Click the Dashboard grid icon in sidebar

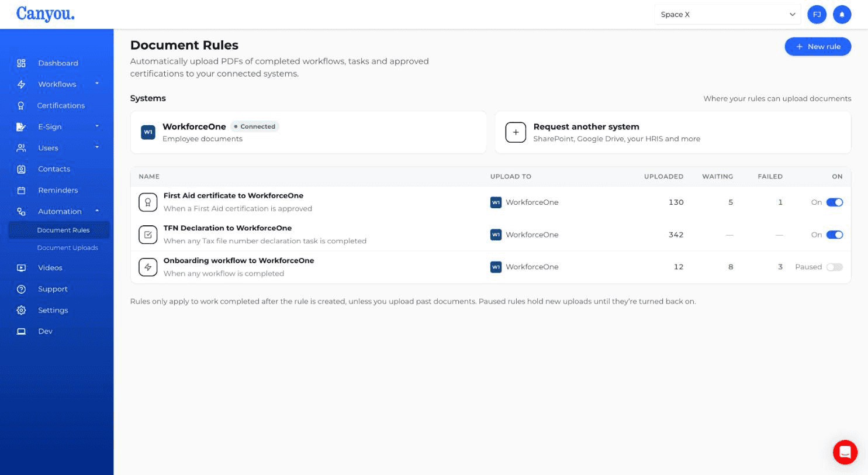point(21,63)
